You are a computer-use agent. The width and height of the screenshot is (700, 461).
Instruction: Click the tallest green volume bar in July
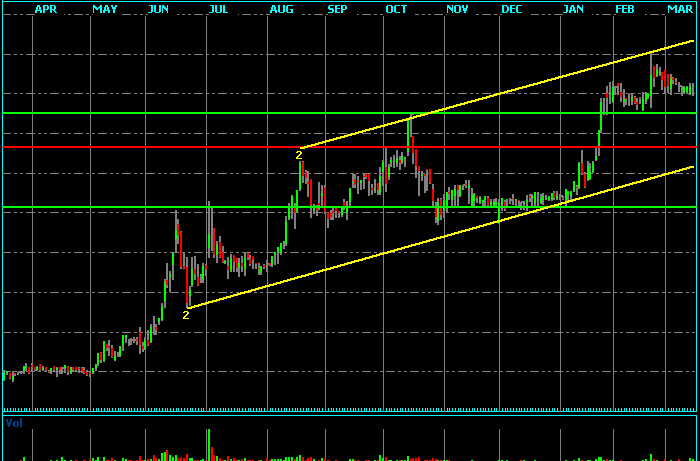coord(208,444)
